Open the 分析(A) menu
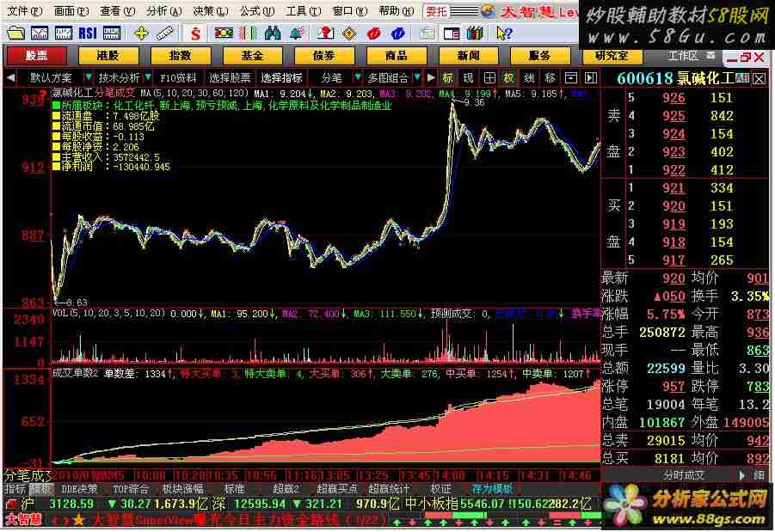 pyautogui.click(x=164, y=10)
